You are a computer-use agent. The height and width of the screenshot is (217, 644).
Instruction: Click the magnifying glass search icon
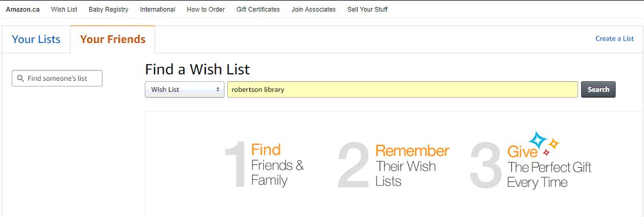pos(20,78)
